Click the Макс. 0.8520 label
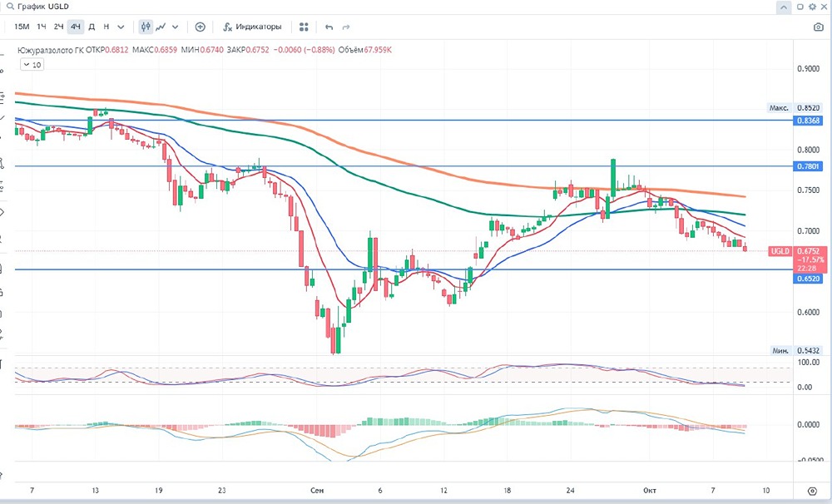The height and width of the screenshot is (504, 832). (x=795, y=107)
